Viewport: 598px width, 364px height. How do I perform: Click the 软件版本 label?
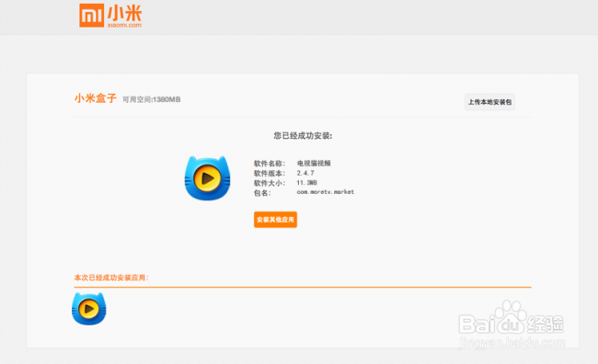270,174
